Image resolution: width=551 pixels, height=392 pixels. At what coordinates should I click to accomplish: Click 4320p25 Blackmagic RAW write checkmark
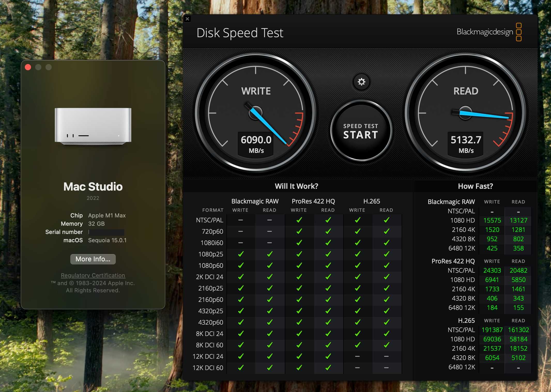241,311
